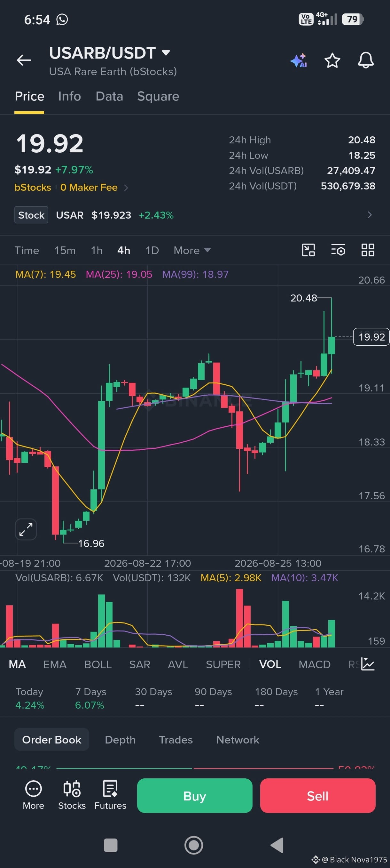Toggle the BOLL indicator
The width and height of the screenshot is (390, 868).
click(x=98, y=664)
